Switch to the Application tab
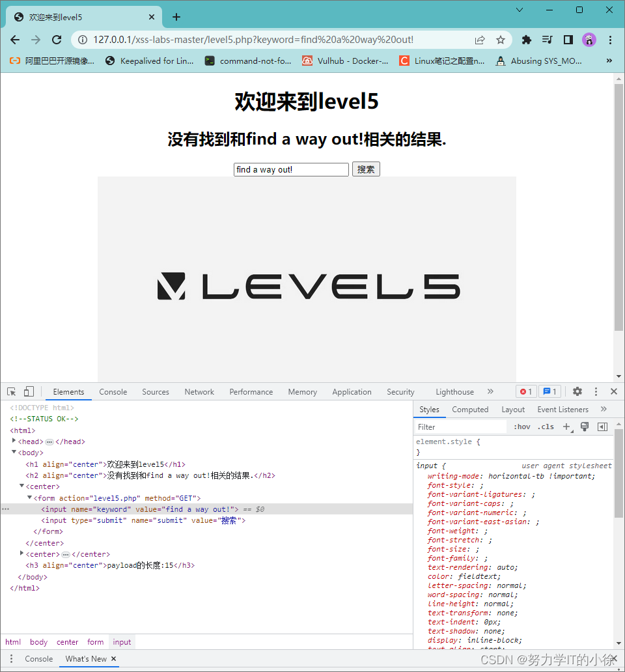The height and width of the screenshot is (672, 625). coord(352,392)
